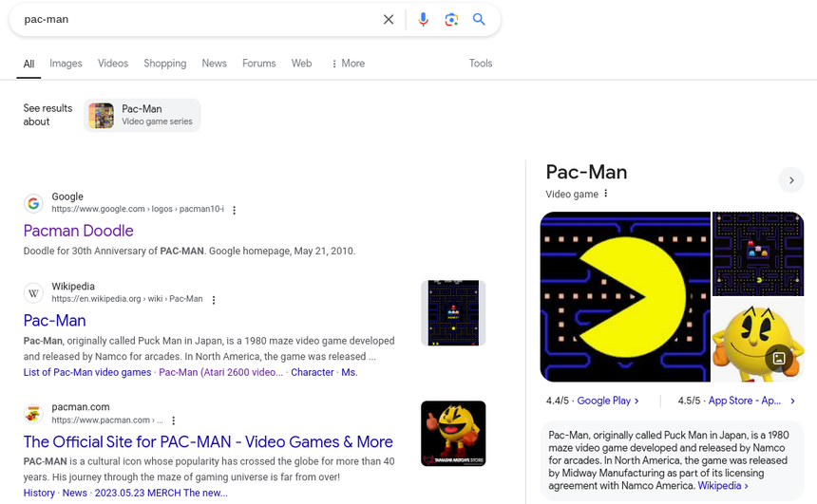Select the All results tab
Viewport: 817px width, 504px height.
pos(28,64)
